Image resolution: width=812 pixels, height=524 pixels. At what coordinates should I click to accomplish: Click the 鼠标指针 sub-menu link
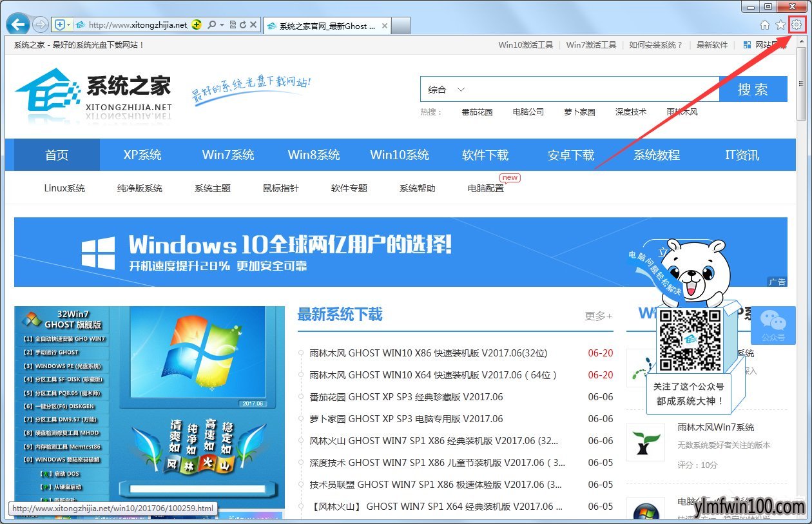coord(281,188)
